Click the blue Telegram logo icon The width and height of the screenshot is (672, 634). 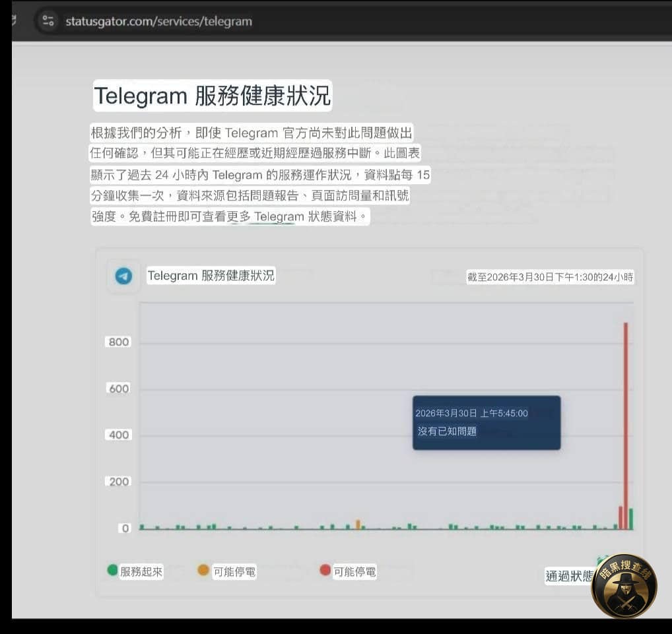123,276
